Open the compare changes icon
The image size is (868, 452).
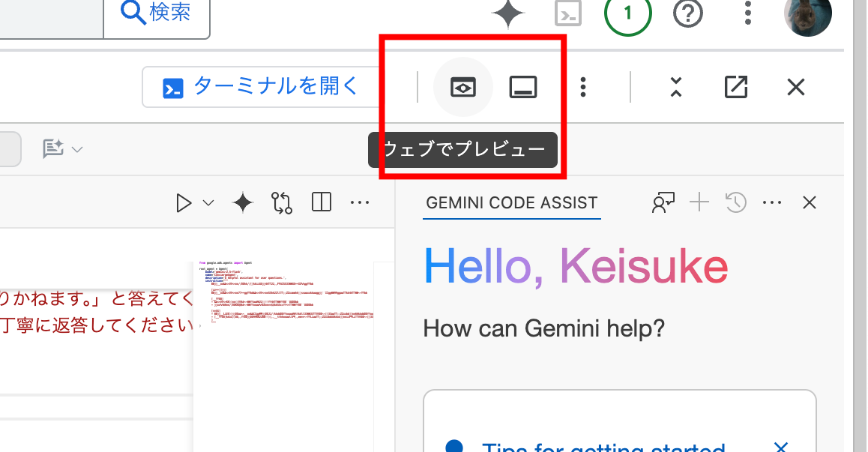coord(282,202)
